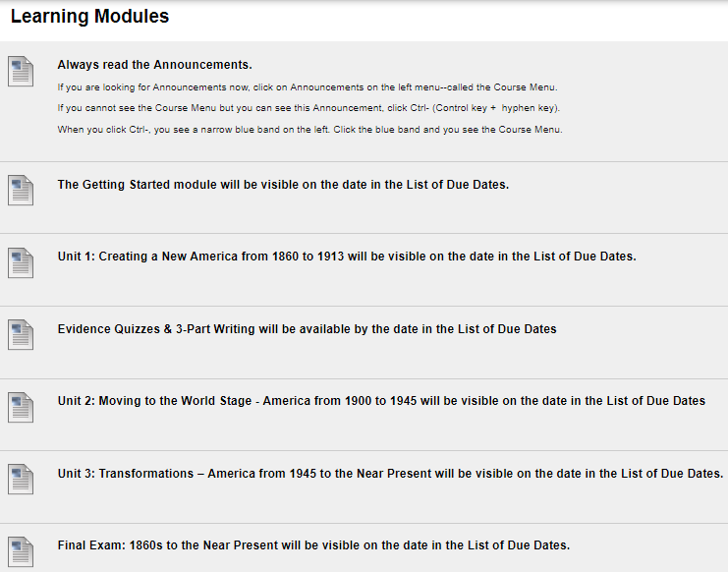Open the Unit 3 Transformations document icon
Image resolution: width=728 pixels, height=572 pixels.
pyautogui.click(x=21, y=480)
